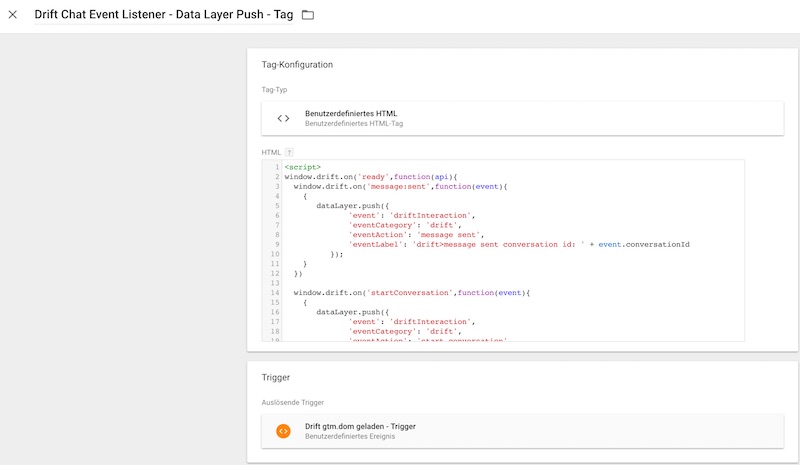Click the 'startConversation' listener line
The height and width of the screenshot is (465, 800).
click(412, 292)
